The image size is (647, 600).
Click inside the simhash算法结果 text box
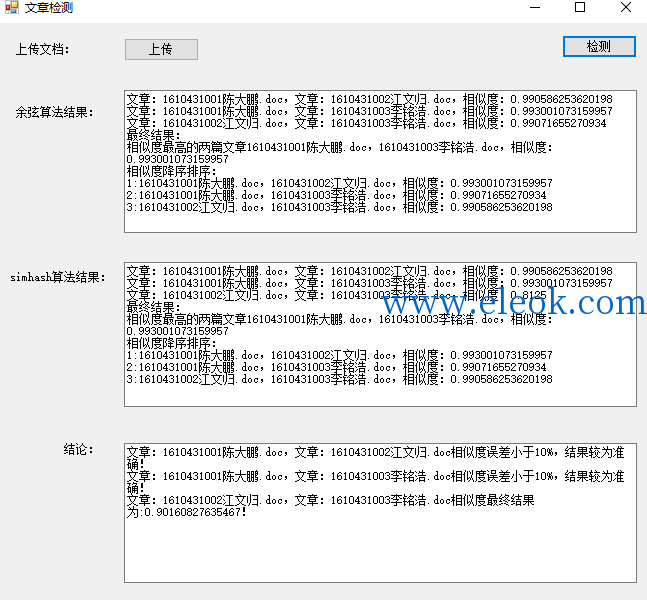pyautogui.click(x=380, y=334)
